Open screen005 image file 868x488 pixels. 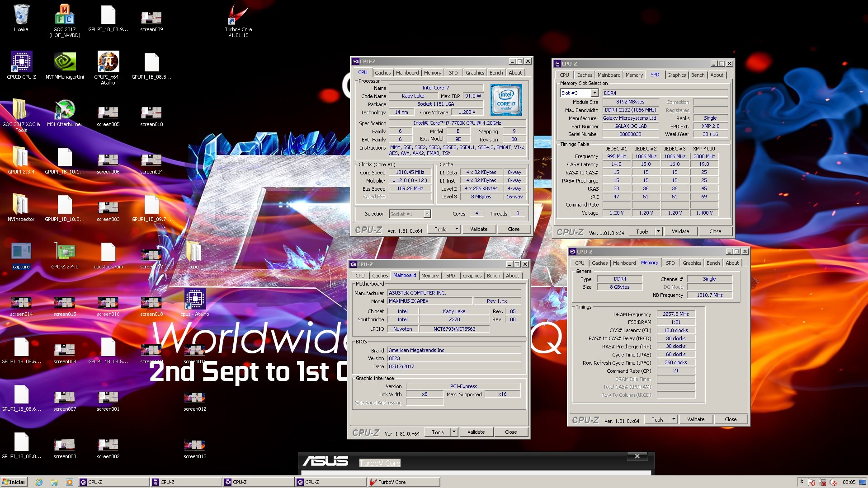tap(108, 115)
